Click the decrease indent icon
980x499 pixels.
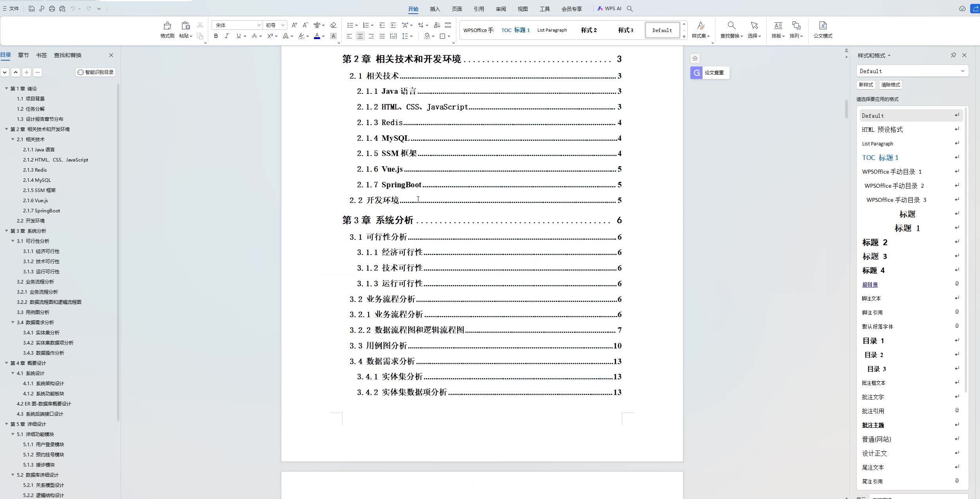pyautogui.click(x=382, y=25)
